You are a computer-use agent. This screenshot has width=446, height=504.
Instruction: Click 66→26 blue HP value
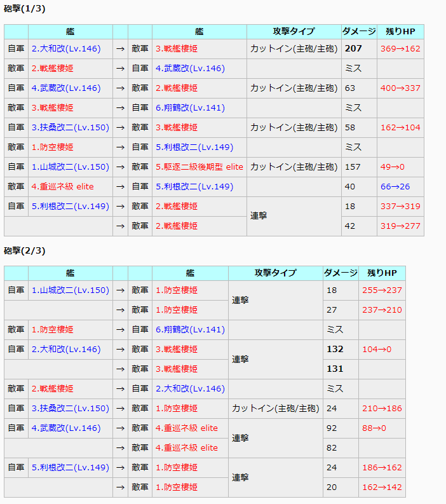395,187
